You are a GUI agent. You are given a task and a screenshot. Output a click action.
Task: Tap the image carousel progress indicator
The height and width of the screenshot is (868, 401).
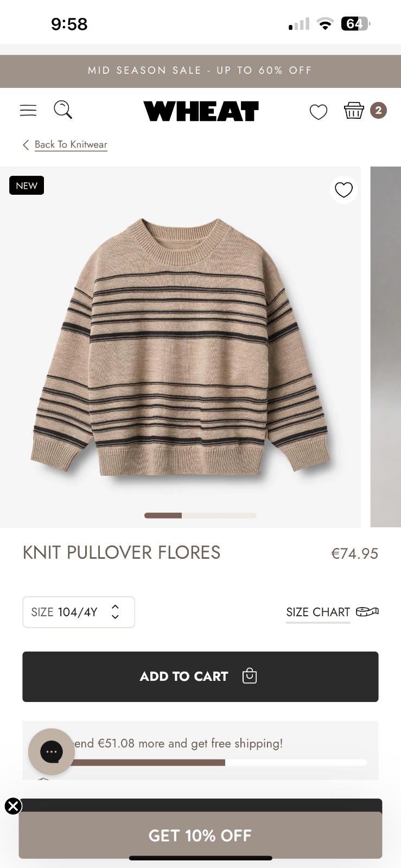pos(200,515)
